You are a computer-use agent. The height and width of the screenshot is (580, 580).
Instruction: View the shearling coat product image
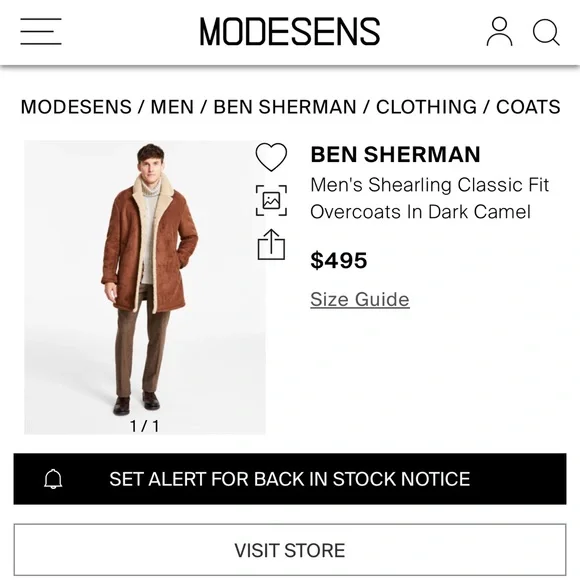(x=145, y=287)
